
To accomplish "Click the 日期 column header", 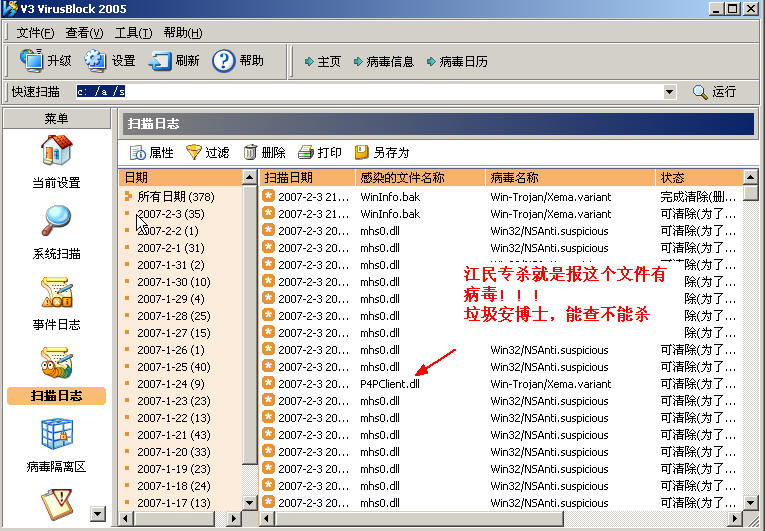I will coord(181,178).
